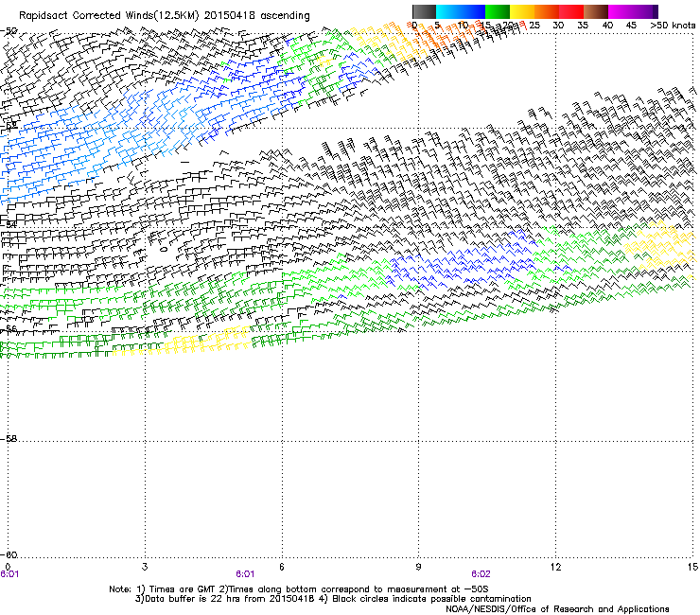This screenshot has width=700, height=615.
Task: Click the '-54' latitude axis label
Action: coord(9,225)
